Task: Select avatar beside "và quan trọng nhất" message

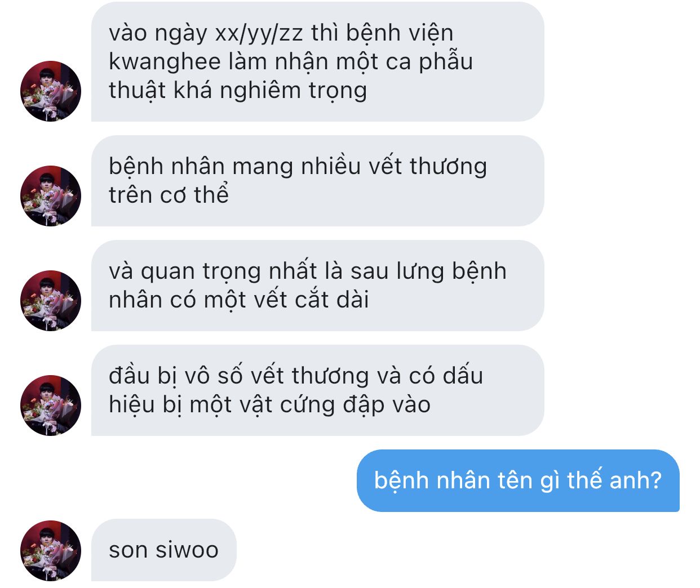Action: pyautogui.click(x=51, y=301)
